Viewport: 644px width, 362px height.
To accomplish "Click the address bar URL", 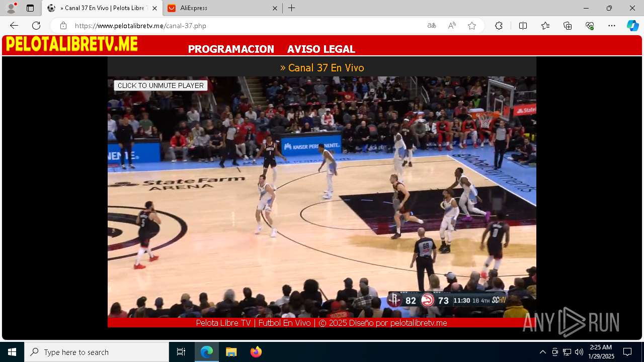I will pos(141,26).
